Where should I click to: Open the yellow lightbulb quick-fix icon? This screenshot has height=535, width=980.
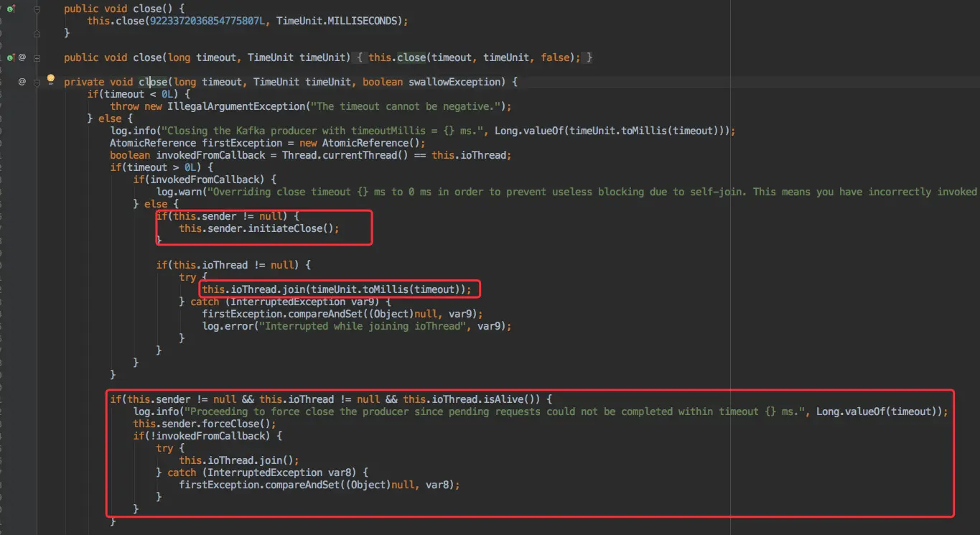[50, 80]
